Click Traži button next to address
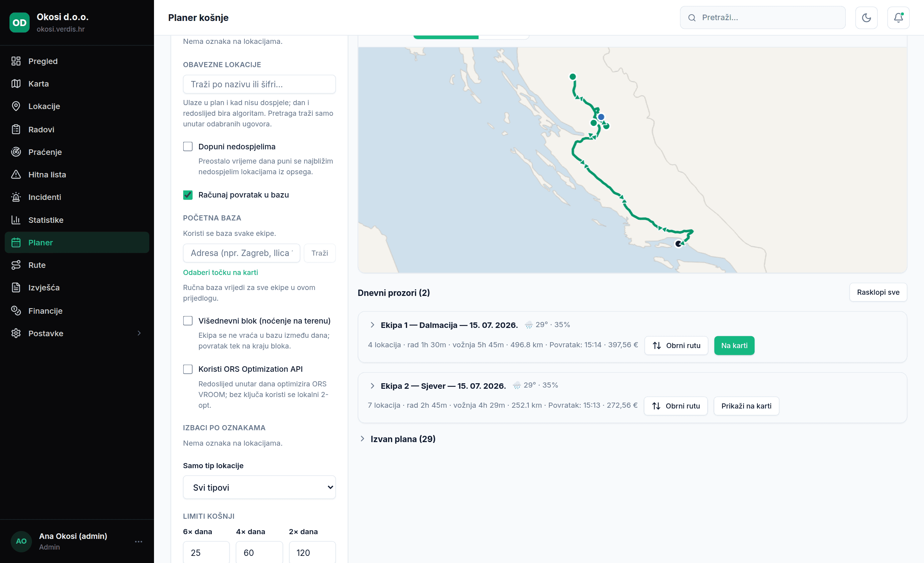The width and height of the screenshot is (924, 563). [320, 253]
